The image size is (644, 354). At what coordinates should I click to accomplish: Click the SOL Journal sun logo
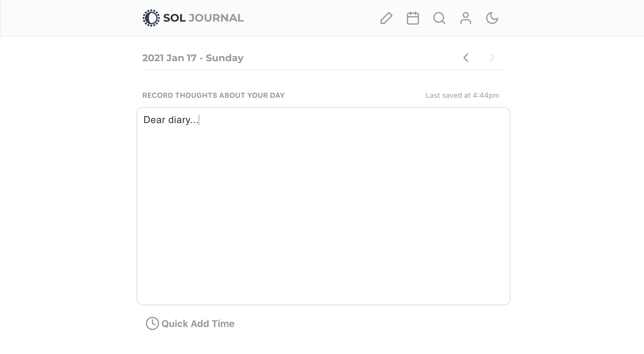coord(151,18)
